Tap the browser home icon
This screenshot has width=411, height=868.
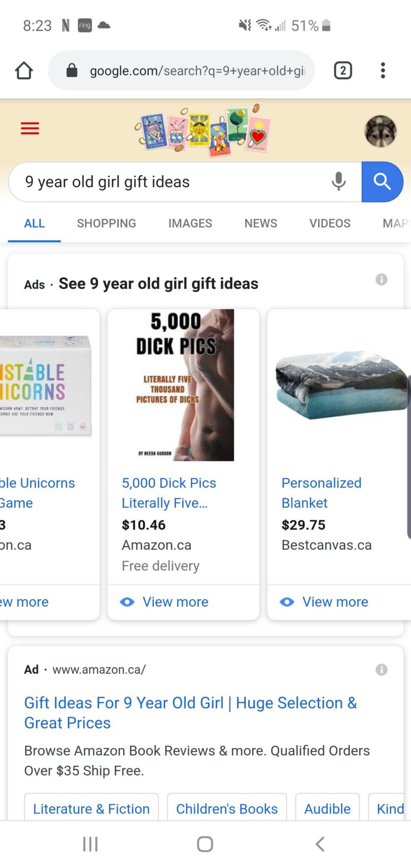[x=24, y=70]
